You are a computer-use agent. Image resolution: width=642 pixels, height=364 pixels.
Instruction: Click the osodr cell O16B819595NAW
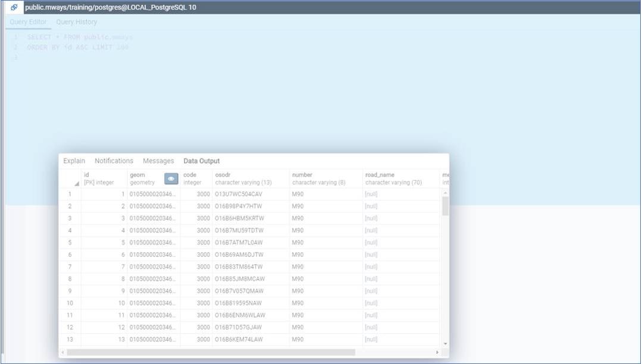[250, 303]
